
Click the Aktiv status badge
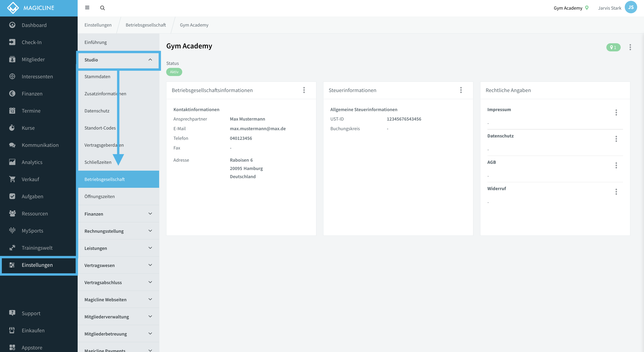tap(174, 72)
